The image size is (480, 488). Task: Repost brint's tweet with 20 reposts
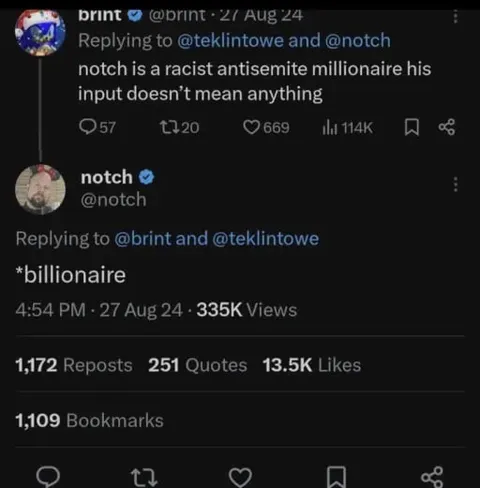click(179, 127)
